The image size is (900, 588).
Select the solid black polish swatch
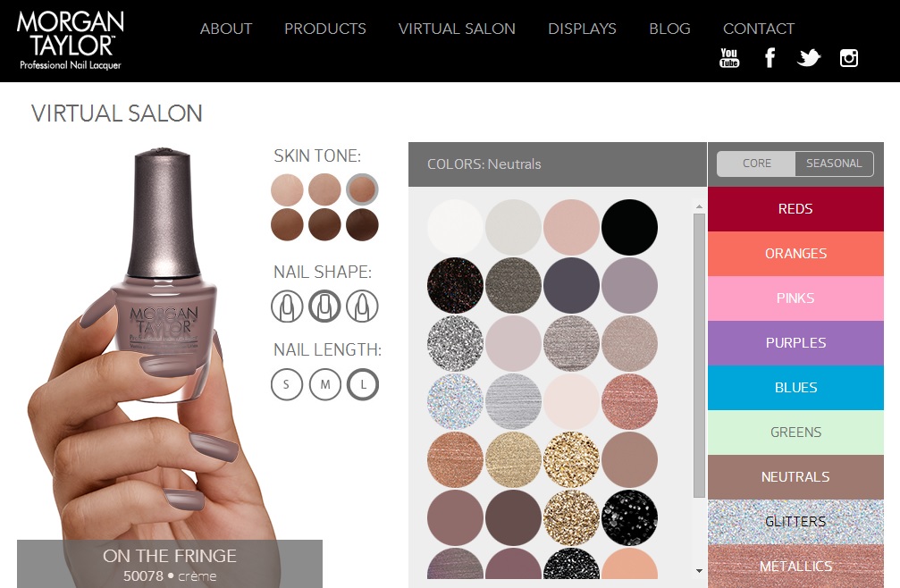point(630,227)
